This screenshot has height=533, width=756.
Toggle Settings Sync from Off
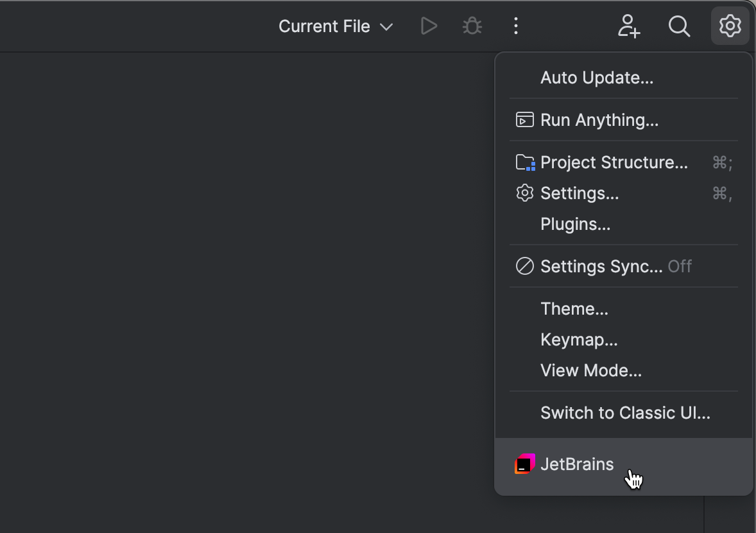[603, 266]
